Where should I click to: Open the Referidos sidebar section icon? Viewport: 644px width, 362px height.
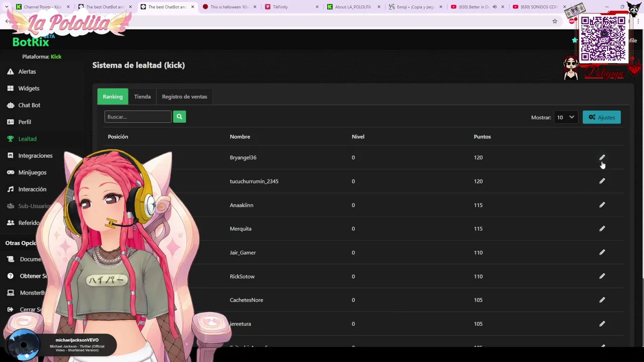tap(10, 223)
